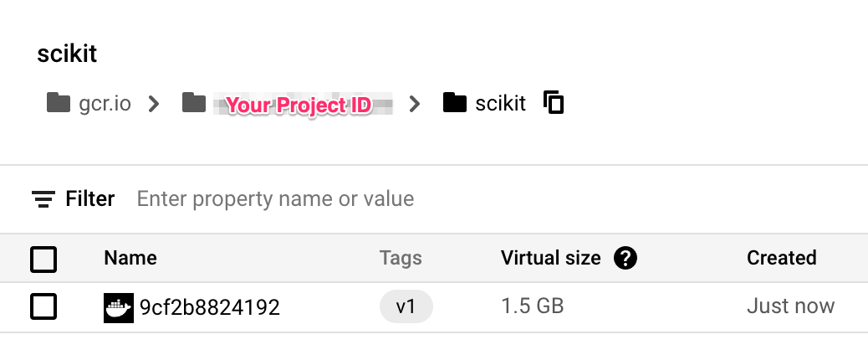This screenshot has width=868, height=360.
Task: Click the scikit folder icon in breadcrumb
Action: (x=455, y=104)
